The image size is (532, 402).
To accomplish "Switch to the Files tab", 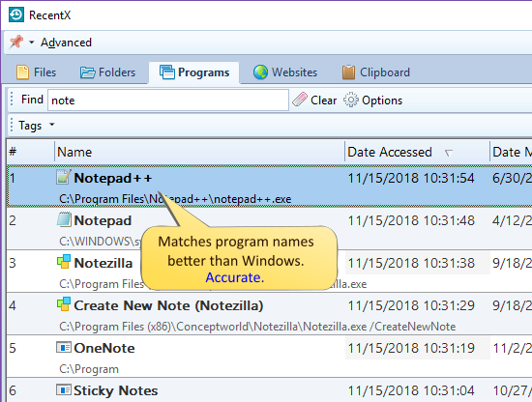I will [37, 72].
